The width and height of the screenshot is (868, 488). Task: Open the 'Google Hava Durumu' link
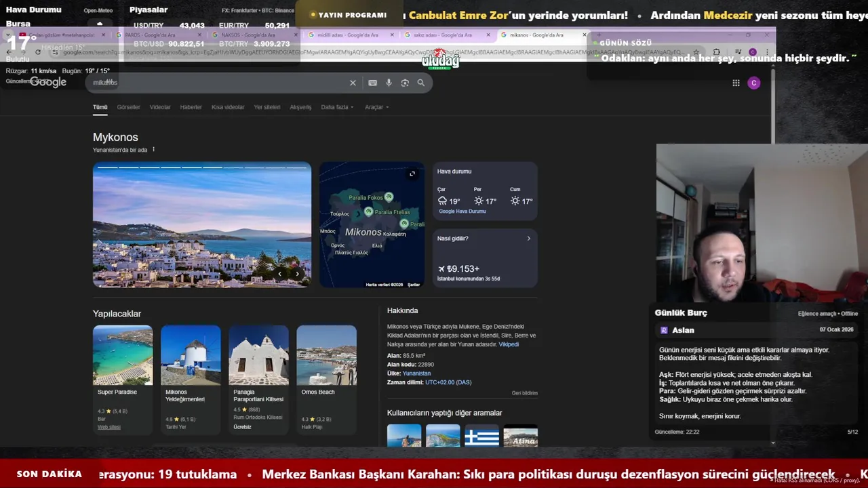[462, 211]
